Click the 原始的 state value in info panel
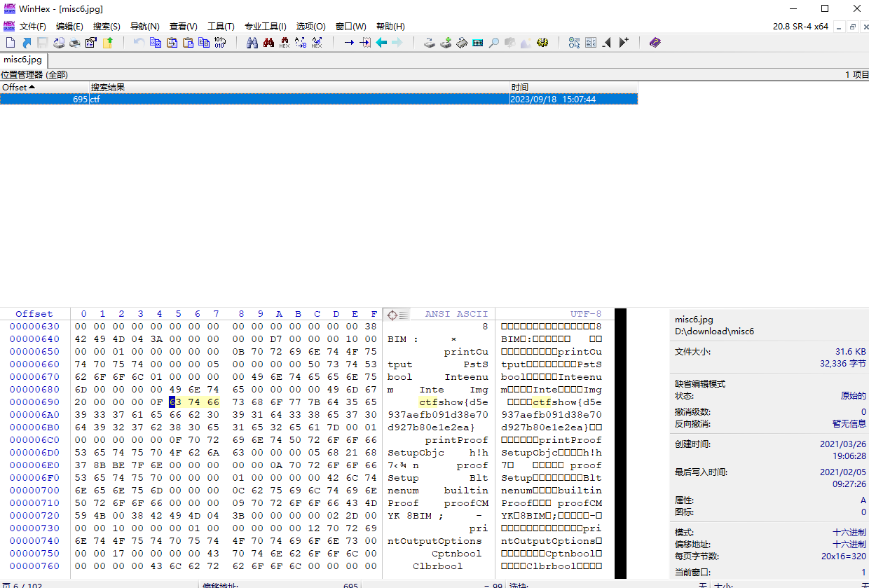 pyautogui.click(x=852, y=396)
